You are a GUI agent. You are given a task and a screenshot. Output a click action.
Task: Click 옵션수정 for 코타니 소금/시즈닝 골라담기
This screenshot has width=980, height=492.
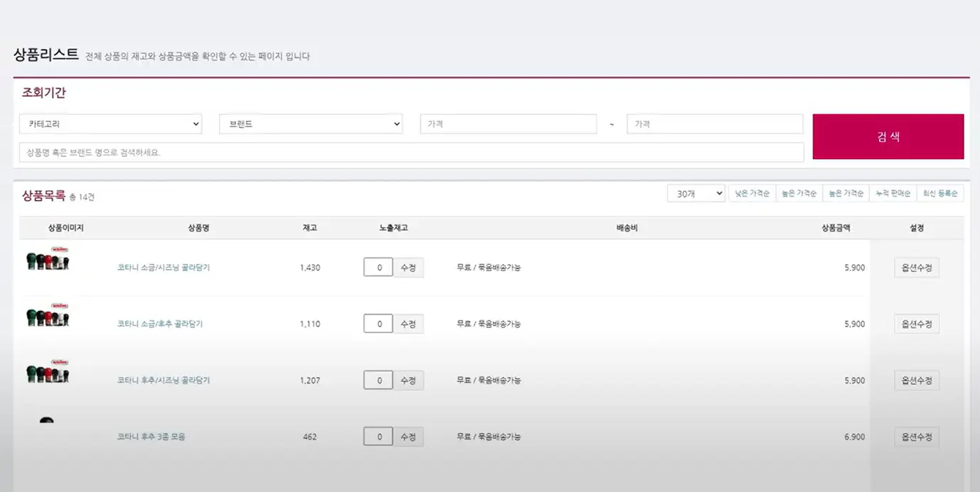pyautogui.click(x=916, y=268)
